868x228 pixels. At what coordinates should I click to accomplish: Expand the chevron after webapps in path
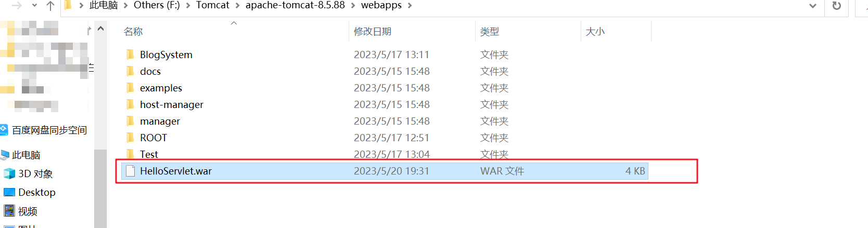tap(410, 6)
